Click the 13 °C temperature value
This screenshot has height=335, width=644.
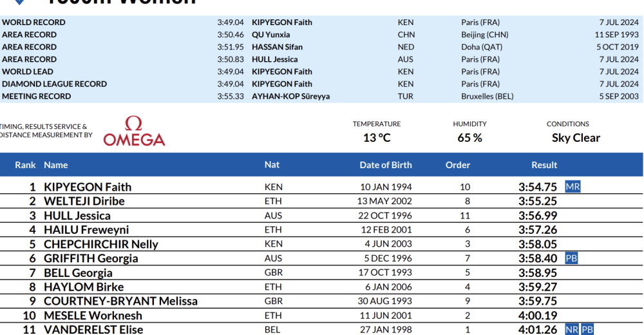(376, 138)
